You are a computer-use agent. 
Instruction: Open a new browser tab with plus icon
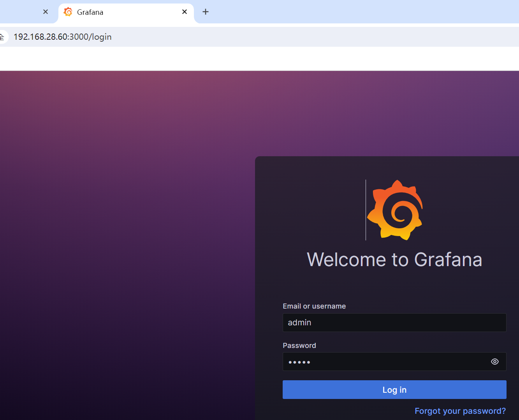[206, 12]
